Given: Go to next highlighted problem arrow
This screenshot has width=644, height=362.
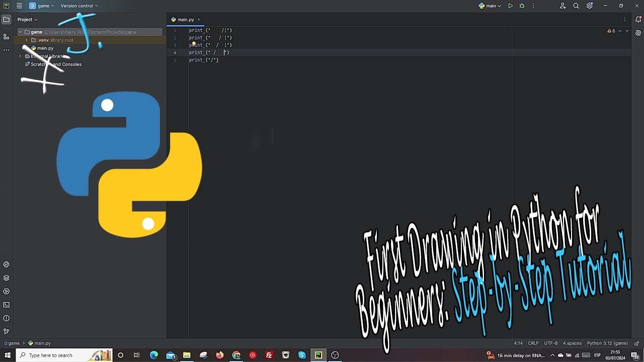Looking at the screenshot, I should [x=627, y=31].
